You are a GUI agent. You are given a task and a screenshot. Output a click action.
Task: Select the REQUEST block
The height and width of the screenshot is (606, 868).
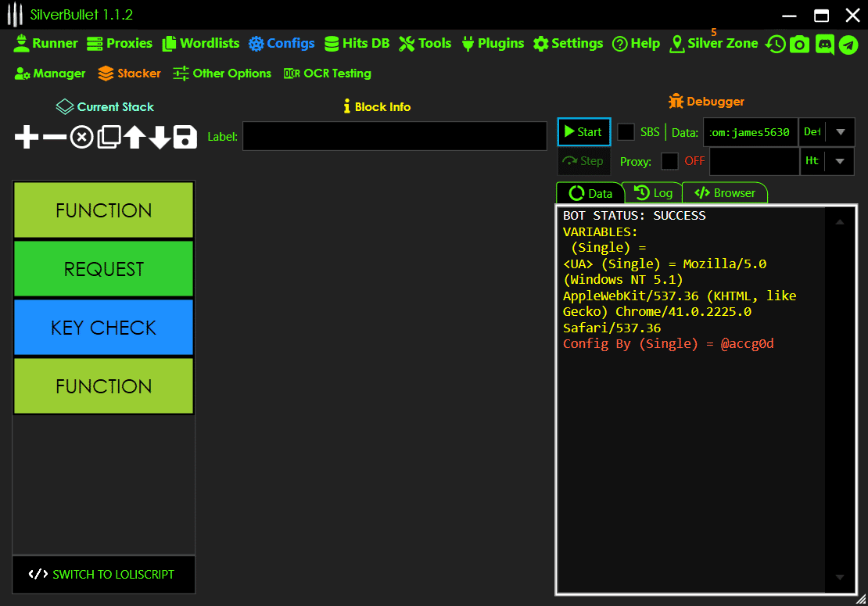click(x=103, y=269)
